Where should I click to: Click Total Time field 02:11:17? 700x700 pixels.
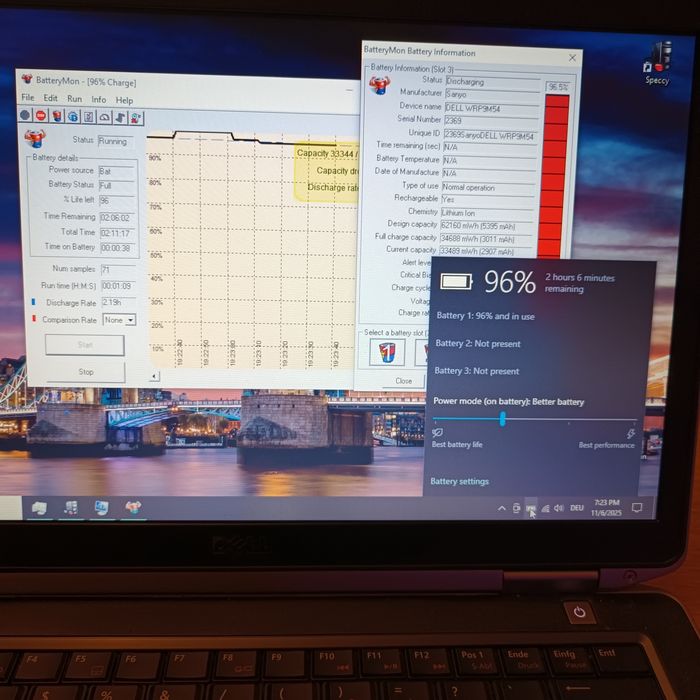click(x=117, y=233)
